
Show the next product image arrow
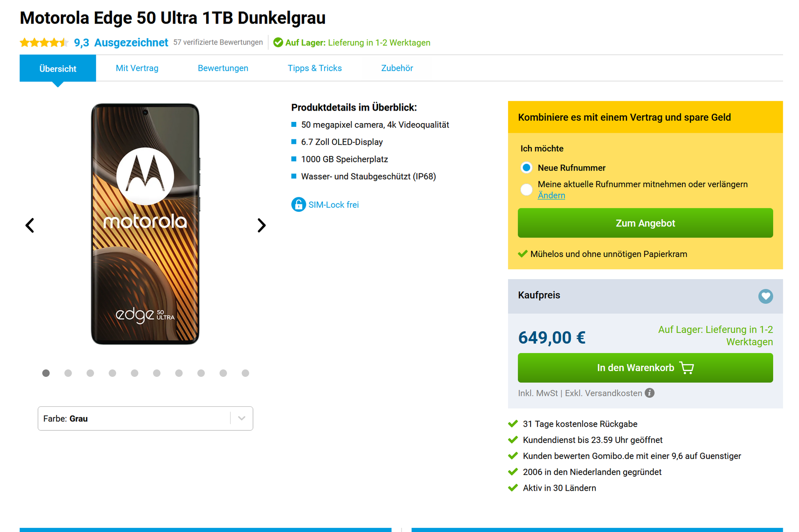click(x=261, y=225)
